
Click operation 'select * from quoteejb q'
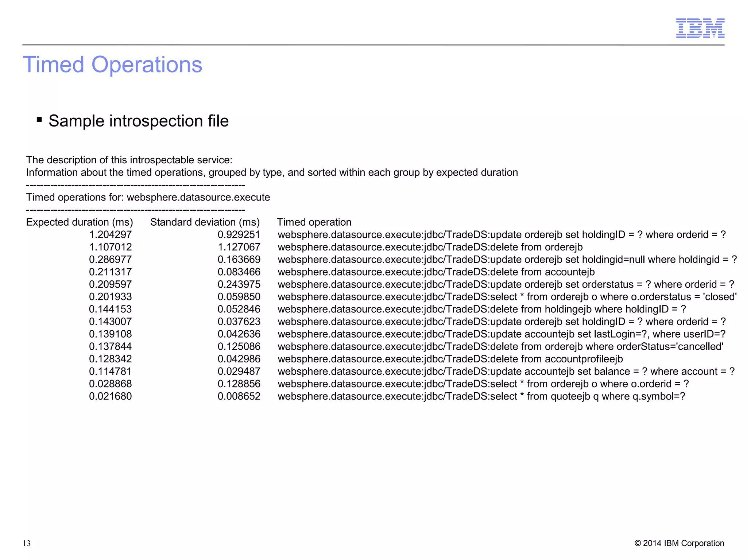[481, 396]
